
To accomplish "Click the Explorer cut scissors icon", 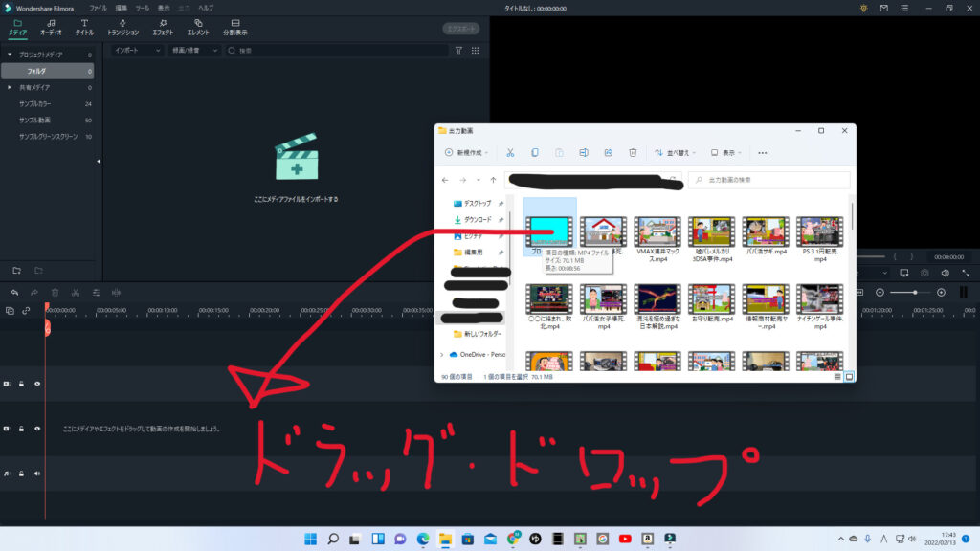I will [x=510, y=152].
